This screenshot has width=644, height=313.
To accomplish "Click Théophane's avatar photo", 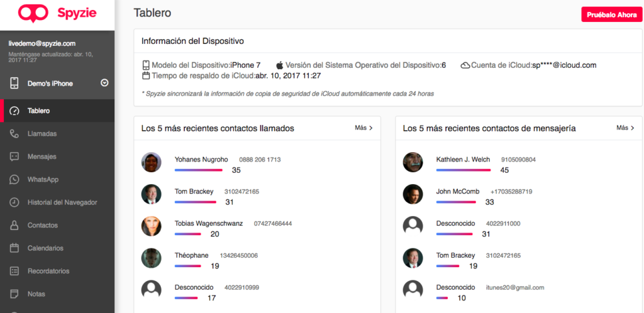I will tap(151, 258).
